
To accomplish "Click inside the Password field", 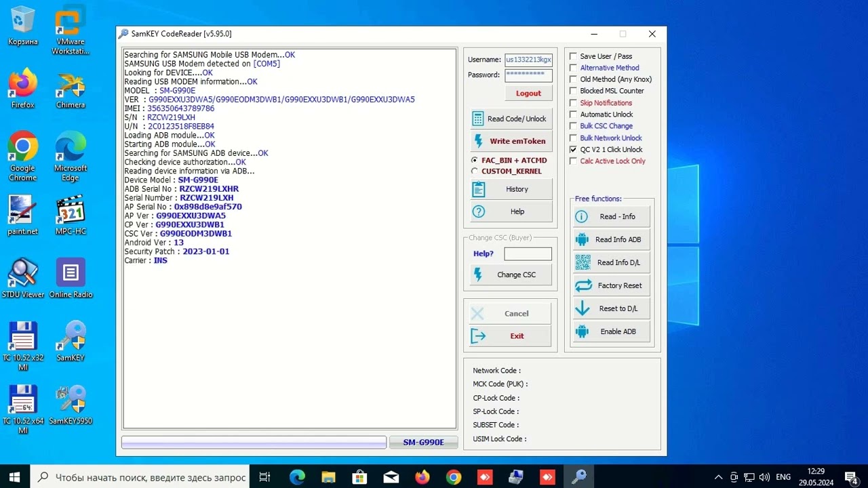I will tap(528, 75).
